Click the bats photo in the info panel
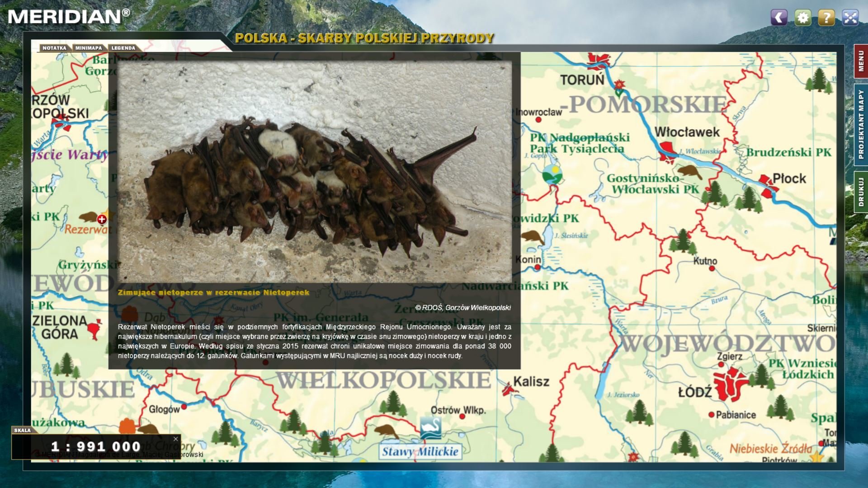The image size is (868, 488). coord(315,172)
